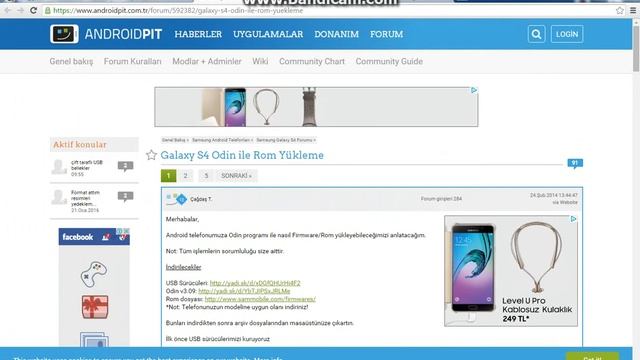Go back with the browser back arrow

click(7, 11)
